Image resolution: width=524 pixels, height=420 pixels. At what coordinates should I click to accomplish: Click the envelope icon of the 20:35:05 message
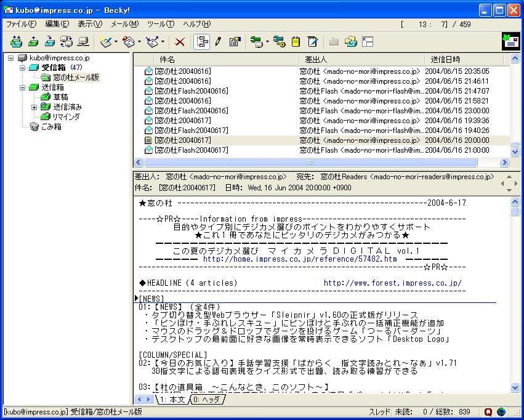point(148,71)
